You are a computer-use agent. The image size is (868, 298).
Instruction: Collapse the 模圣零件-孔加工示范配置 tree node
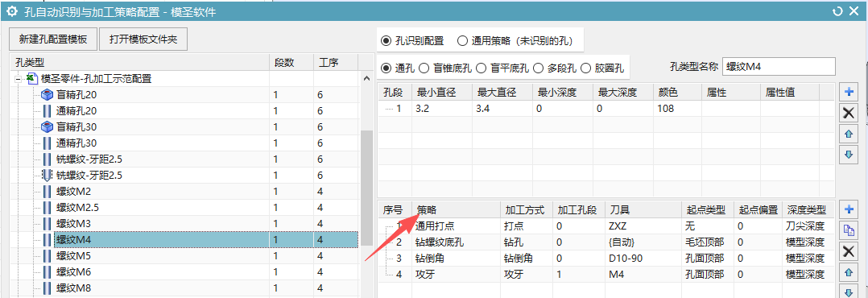pyautogui.click(x=18, y=79)
